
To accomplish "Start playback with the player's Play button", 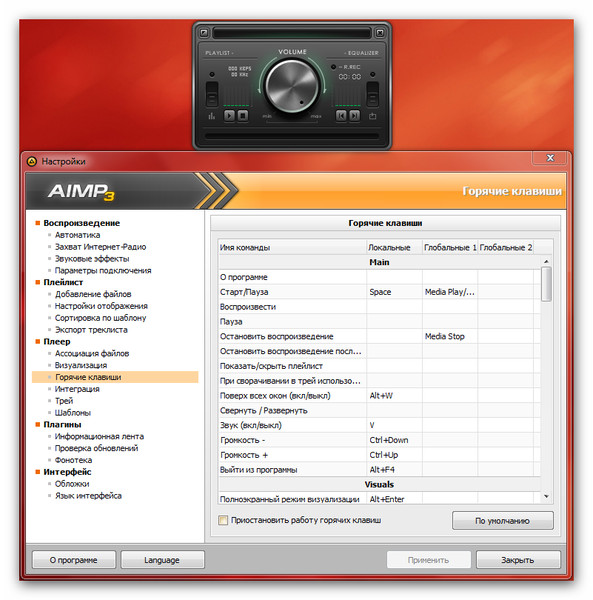I will point(229,115).
